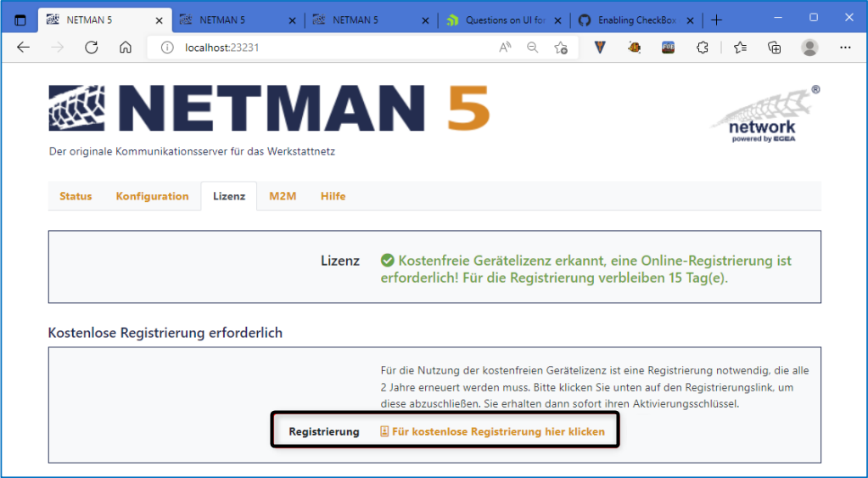Click the green license checkmark icon
868x478 pixels.
(388, 261)
